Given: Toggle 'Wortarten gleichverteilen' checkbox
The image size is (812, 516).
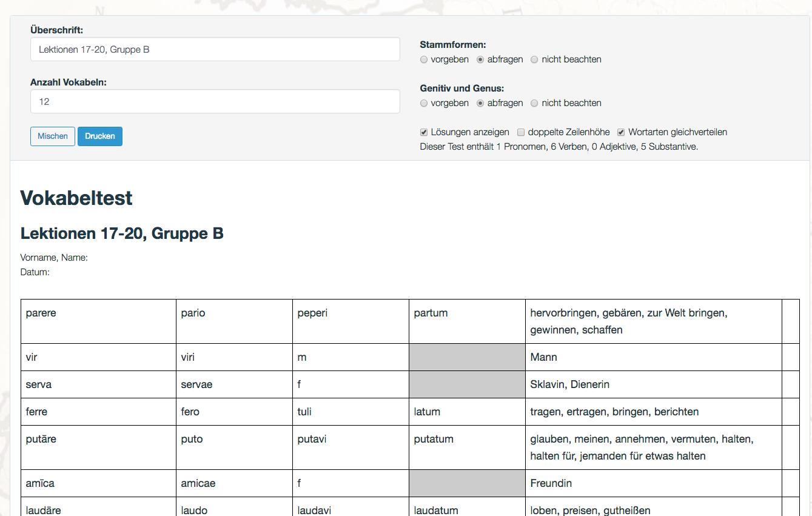Looking at the screenshot, I should [x=621, y=132].
